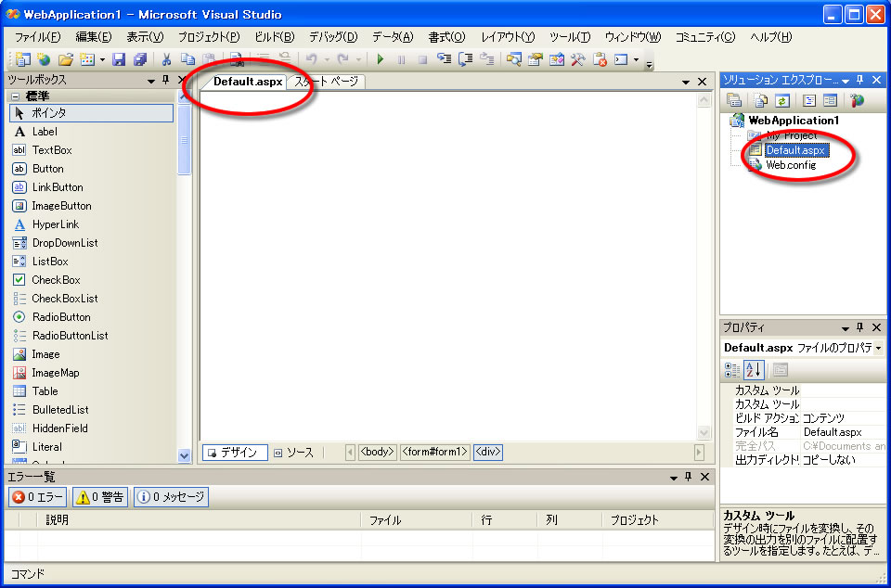This screenshot has width=891, height=588.
Task: Select the <div> tag button
Action: tap(488, 453)
